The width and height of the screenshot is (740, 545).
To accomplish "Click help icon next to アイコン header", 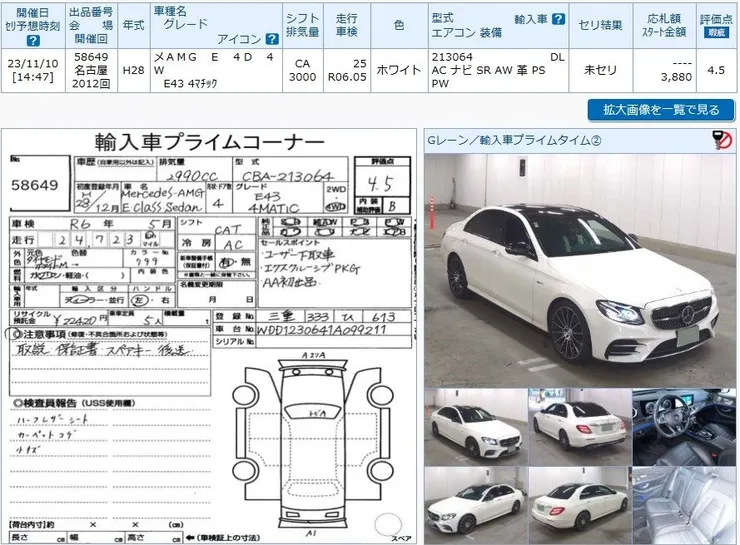I will pos(272,39).
